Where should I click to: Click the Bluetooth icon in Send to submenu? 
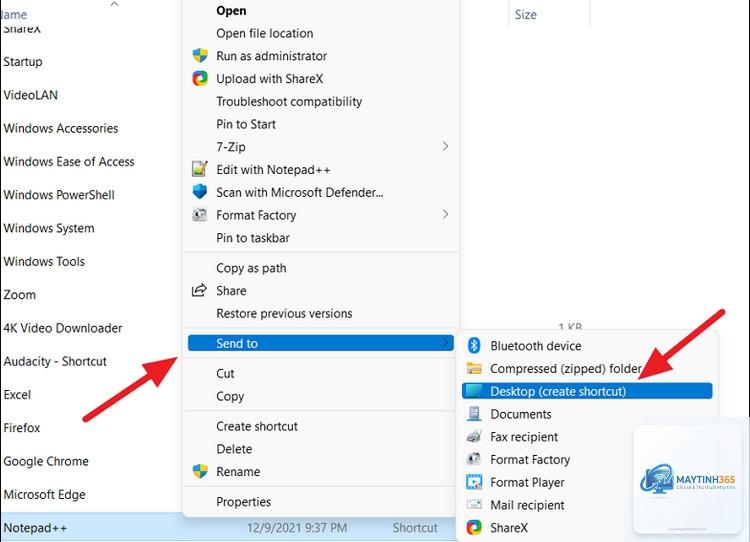point(474,345)
